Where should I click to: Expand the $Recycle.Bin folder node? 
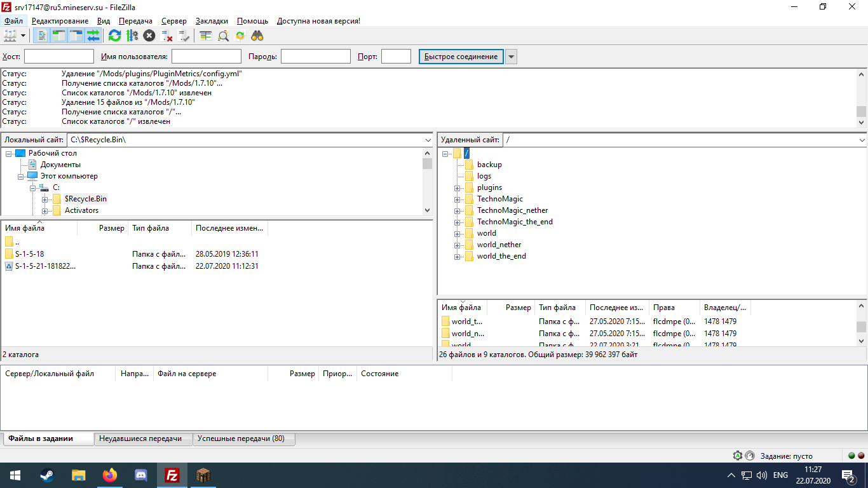[45, 199]
